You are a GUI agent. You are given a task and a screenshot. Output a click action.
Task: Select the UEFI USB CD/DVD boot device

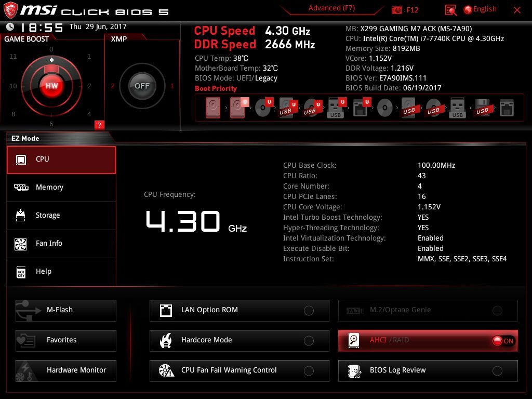(x=312, y=108)
